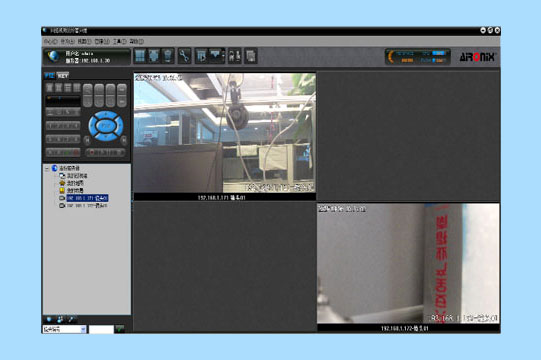
Task: Select the grid layout icon in toolbar
Action: 140,56
